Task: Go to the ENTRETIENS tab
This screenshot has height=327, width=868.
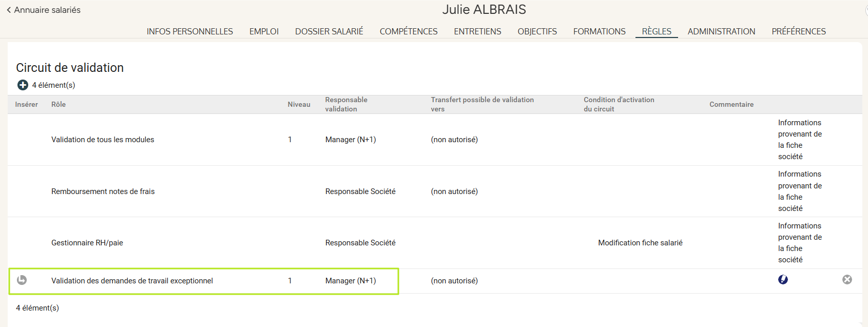Action: (x=477, y=31)
